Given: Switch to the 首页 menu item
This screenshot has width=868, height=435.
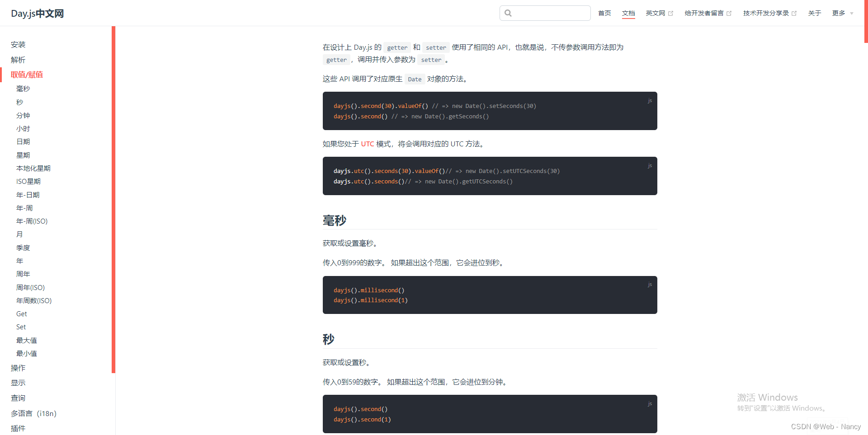Looking at the screenshot, I should pyautogui.click(x=604, y=13).
